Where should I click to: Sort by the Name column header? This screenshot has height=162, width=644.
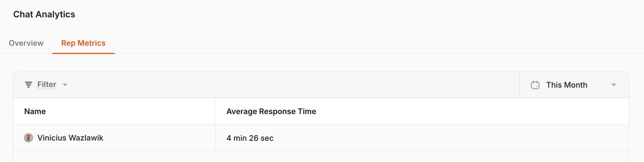tap(35, 111)
